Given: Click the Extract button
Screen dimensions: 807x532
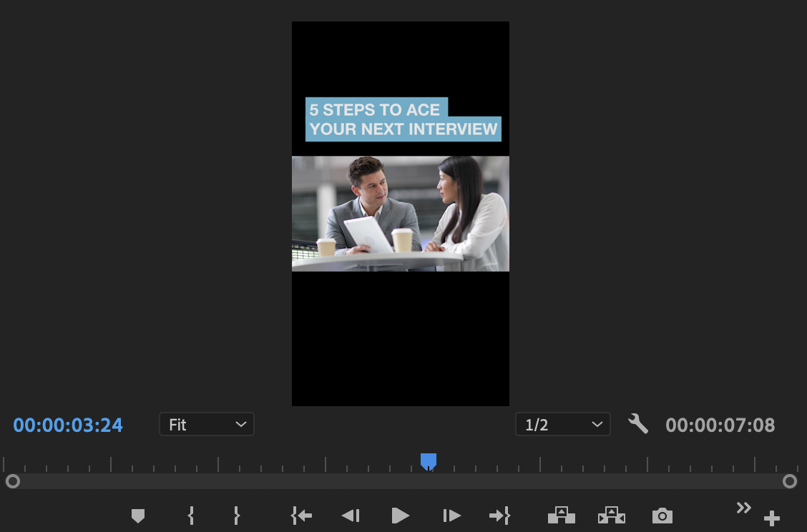Looking at the screenshot, I should (612, 515).
